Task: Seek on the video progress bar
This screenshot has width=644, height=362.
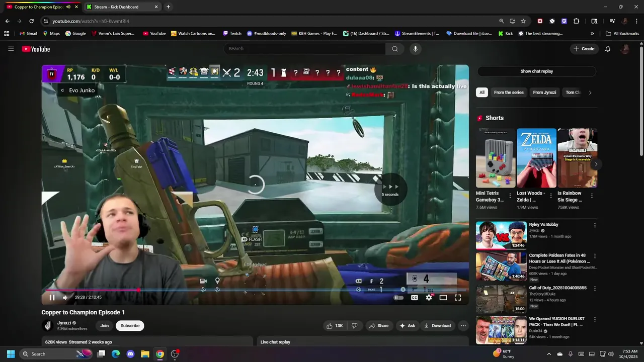Action: pos(255,290)
